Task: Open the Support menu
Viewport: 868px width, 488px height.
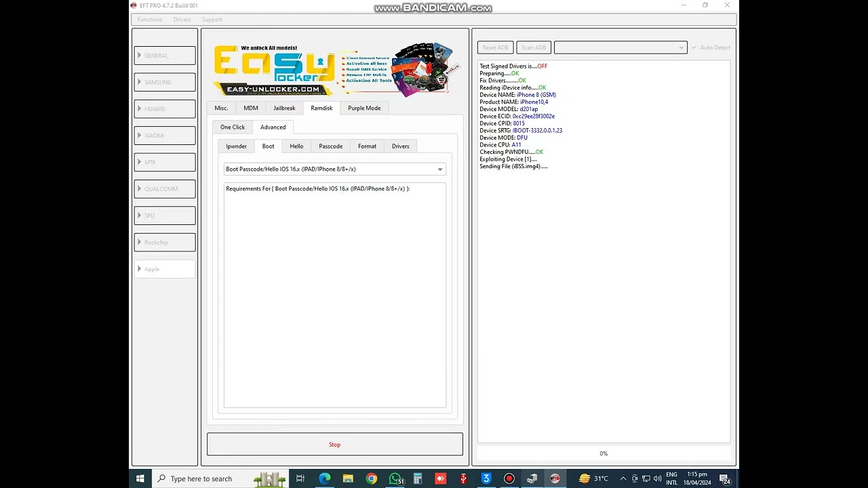Action: [x=212, y=20]
